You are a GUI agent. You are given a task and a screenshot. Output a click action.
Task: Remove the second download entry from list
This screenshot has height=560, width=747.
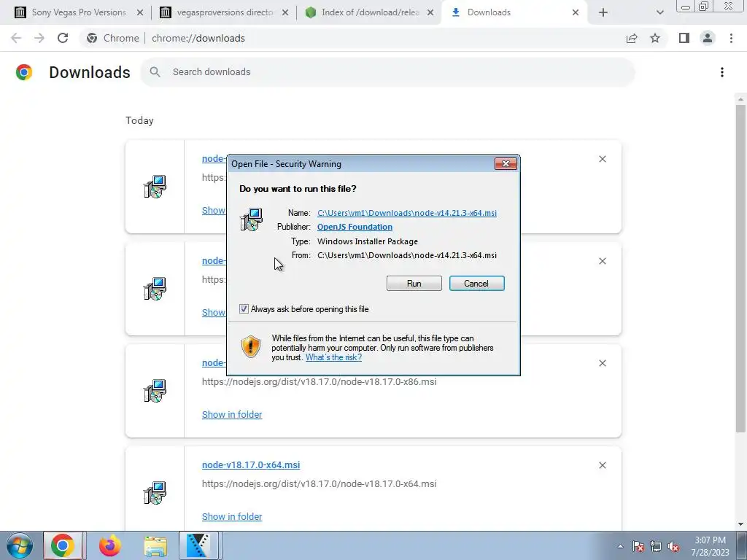602,261
